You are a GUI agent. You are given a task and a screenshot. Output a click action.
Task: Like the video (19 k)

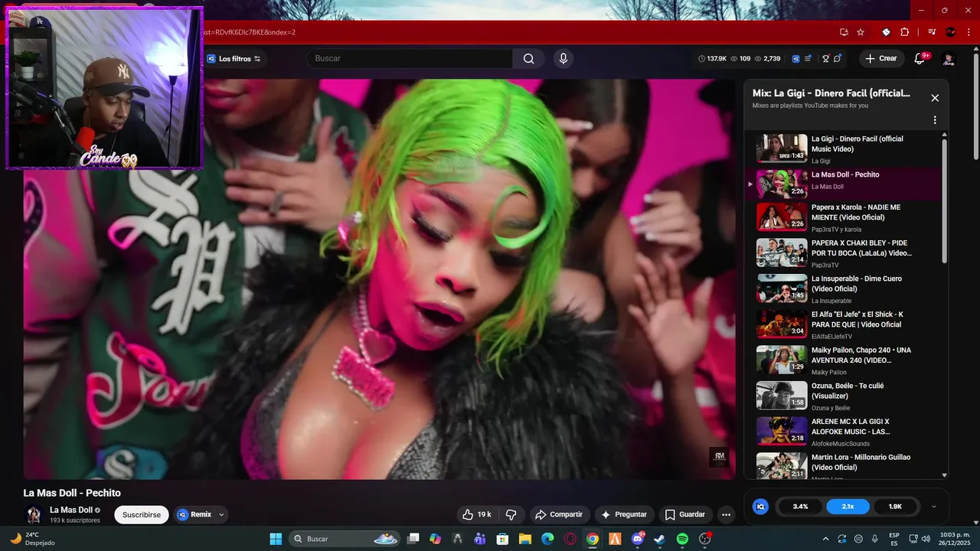pyautogui.click(x=476, y=515)
